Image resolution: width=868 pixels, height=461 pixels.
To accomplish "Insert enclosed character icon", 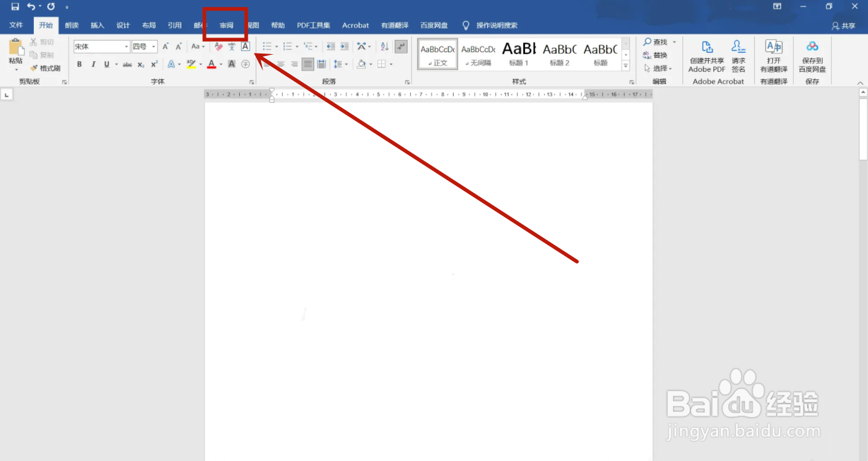I will [245, 64].
